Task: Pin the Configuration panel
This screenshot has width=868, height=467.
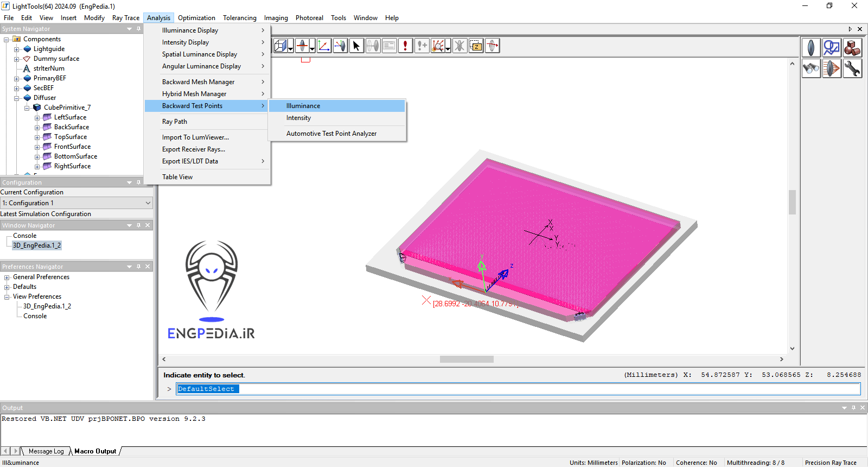Action: [x=138, y=182]
